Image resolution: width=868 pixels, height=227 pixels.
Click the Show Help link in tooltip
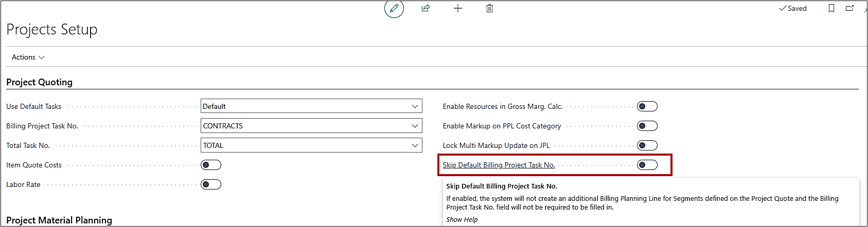462,219
